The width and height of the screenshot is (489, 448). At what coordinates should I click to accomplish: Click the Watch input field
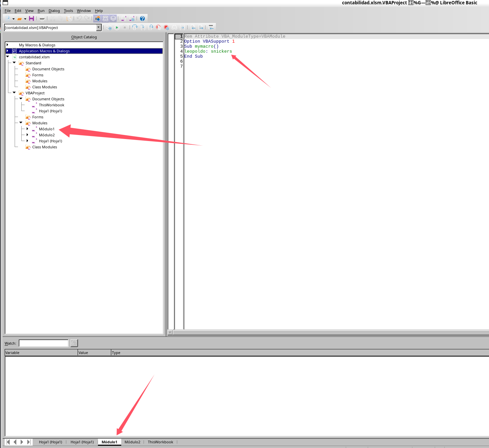coord(44,343)
